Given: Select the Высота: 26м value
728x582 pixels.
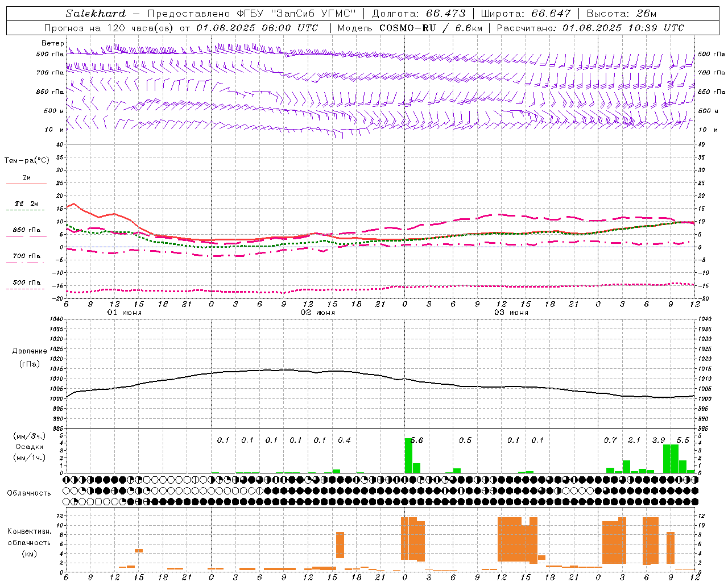Looking at the screenshot, I should click(622, 14).
